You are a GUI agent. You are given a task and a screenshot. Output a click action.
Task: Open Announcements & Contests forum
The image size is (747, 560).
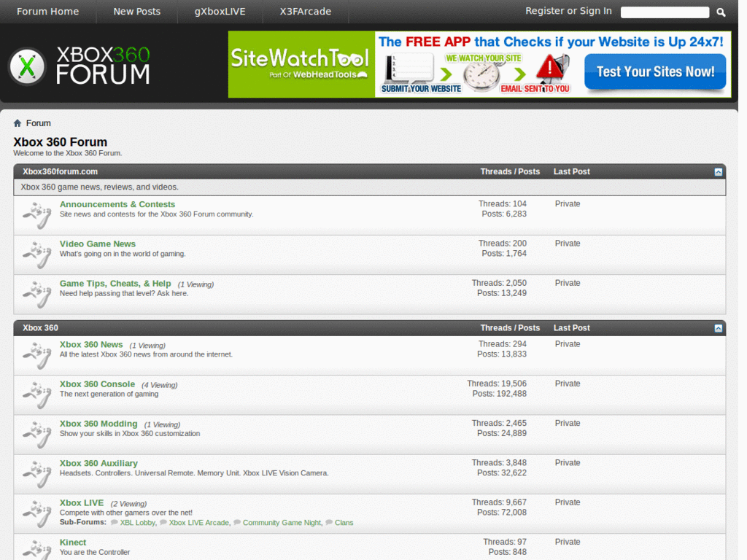tap(117, 204)
